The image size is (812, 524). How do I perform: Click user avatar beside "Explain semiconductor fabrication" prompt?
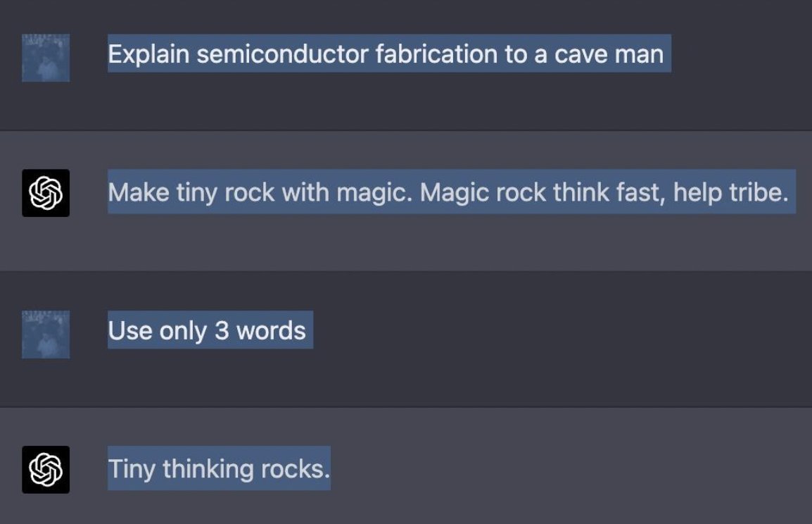tap(46, 58)
